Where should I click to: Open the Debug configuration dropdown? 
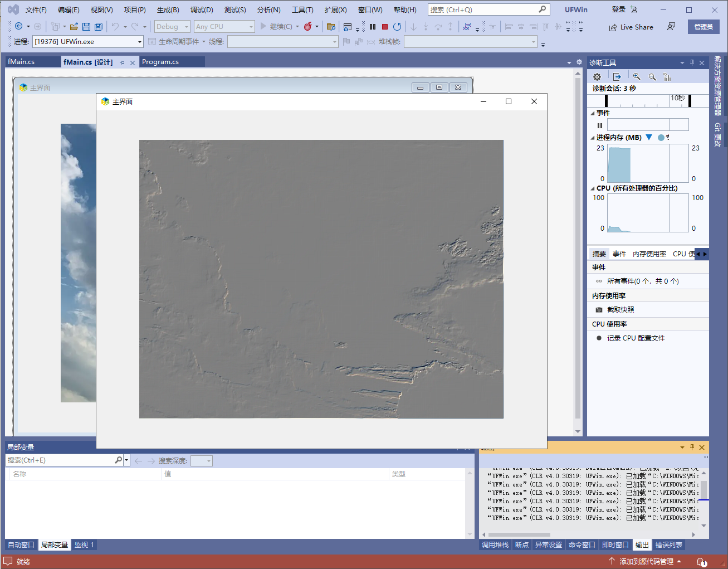point(172,26)
